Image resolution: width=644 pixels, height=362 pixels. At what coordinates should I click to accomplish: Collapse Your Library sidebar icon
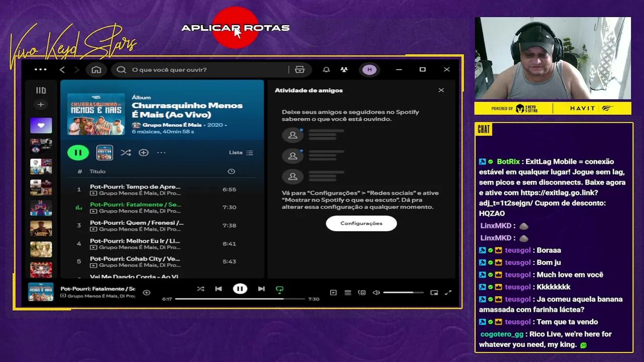point(41,90)
